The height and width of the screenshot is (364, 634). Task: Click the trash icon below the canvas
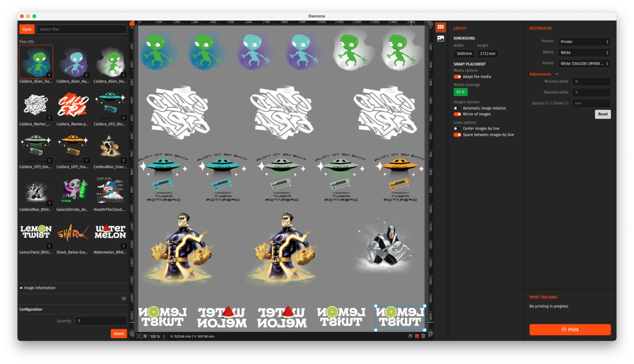[423, 336]
